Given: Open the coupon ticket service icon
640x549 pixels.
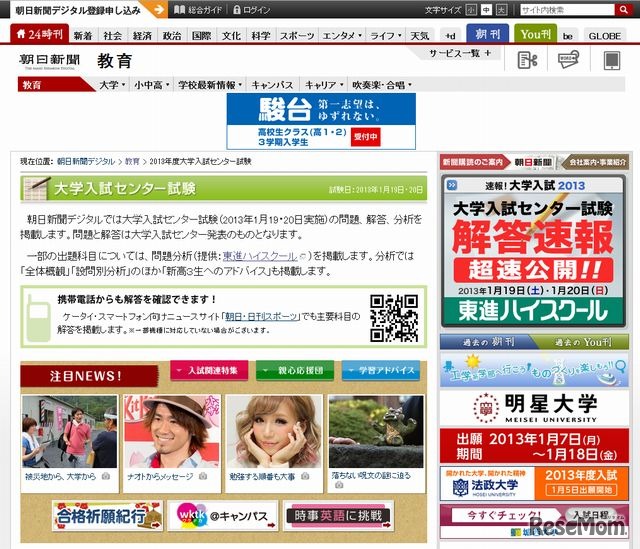Looking at the screenshot, I should coord(569,60).
